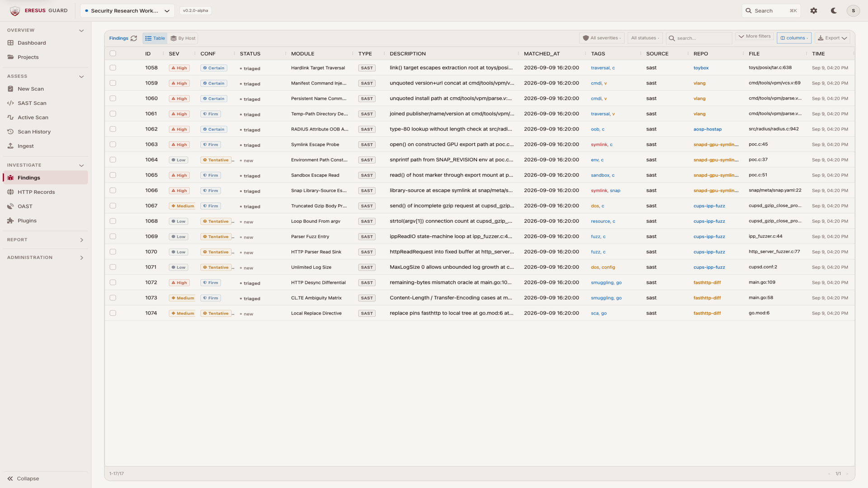Sort by STATUS column header
Image resolution: width=868 pixels, height=488 pixels.
pos(250,54)
